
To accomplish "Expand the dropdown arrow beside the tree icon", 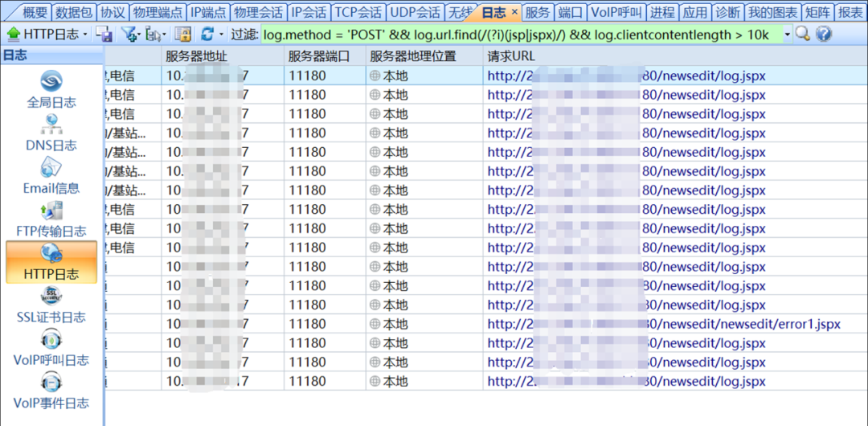I will click(x=165, y=35).
